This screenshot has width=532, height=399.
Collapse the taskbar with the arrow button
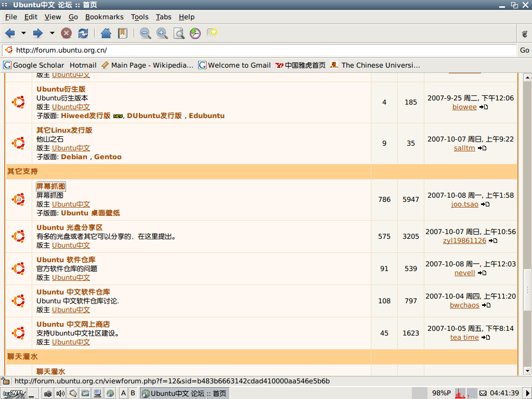point(527,394)
